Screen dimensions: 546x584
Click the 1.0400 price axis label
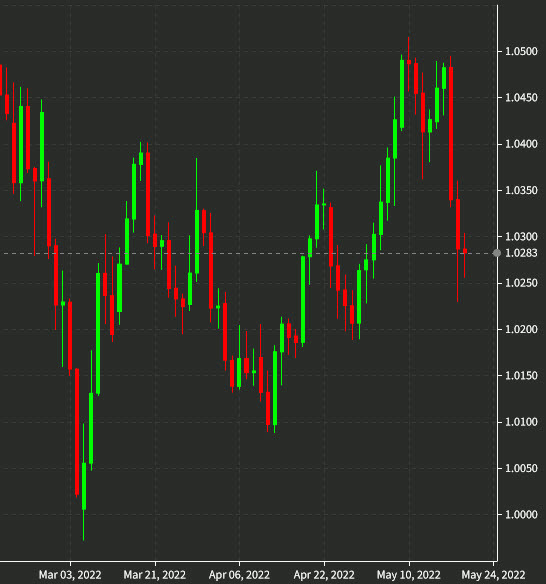521,144
